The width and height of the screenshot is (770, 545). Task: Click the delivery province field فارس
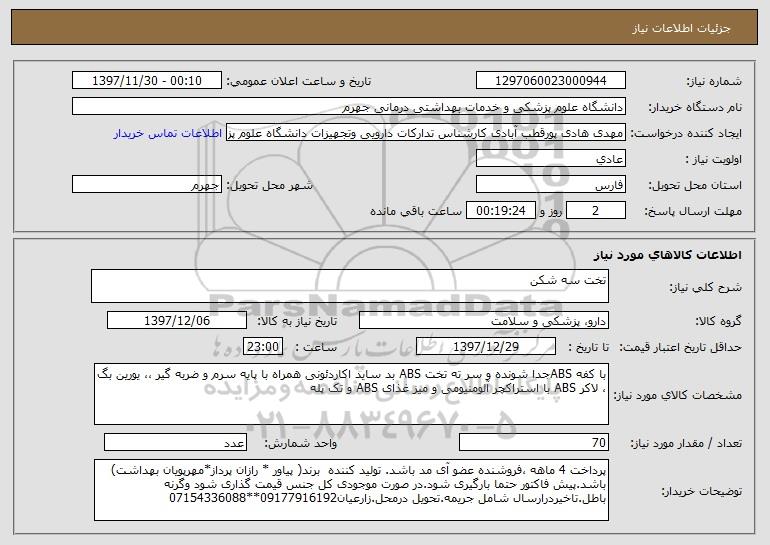click(550, 184)
